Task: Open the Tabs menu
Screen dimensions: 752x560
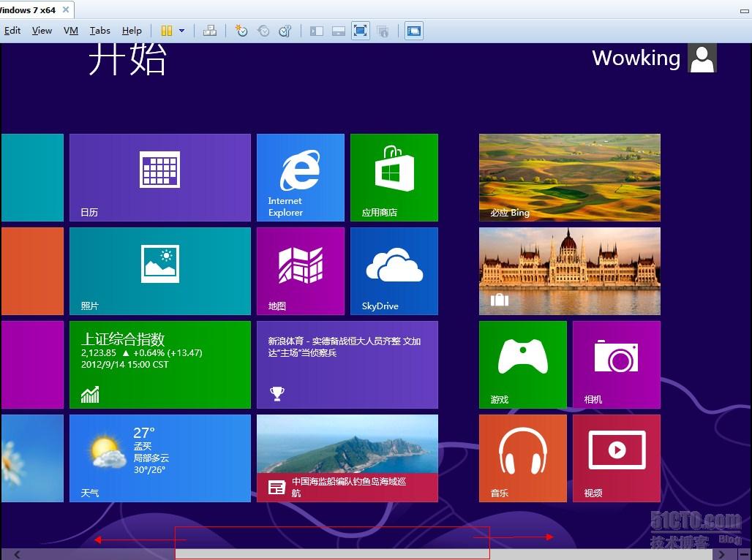Action: (99, 31)
